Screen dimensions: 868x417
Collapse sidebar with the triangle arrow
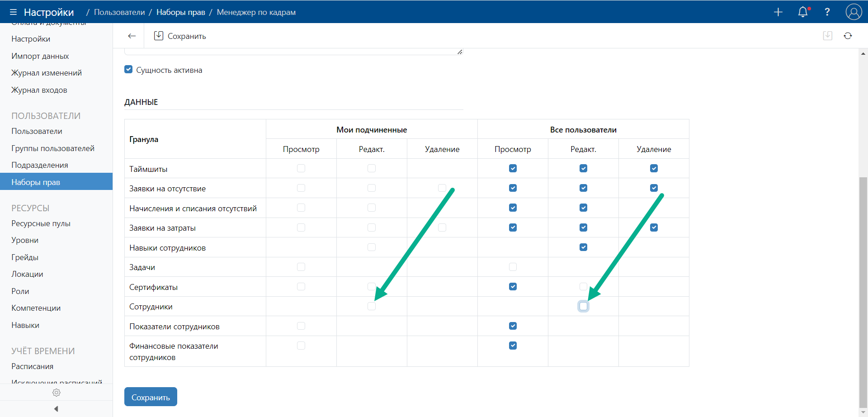click(56, 409)
